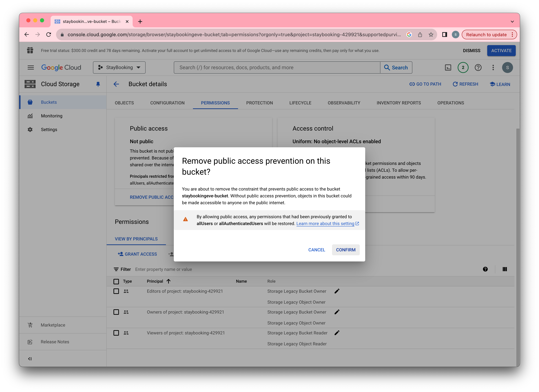Expand the StayBooking project dropdown

(x=119, y=67)
